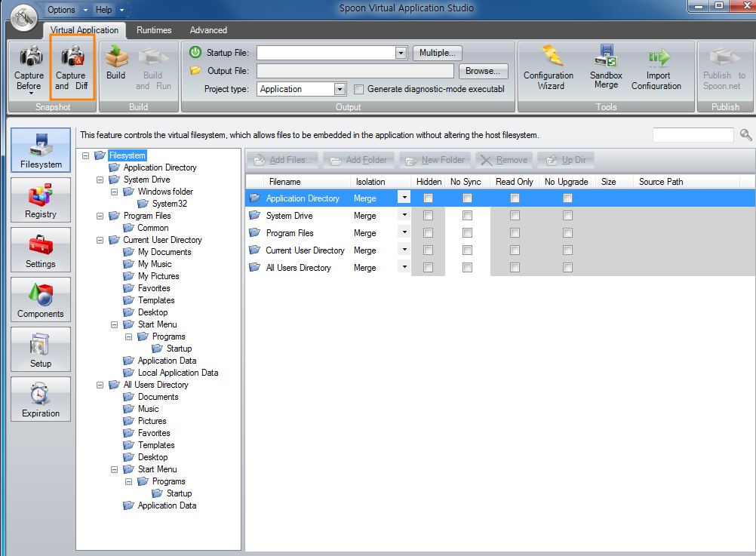
Task: Open the Expiration clock panel
Action: click(x=41, y=399)
